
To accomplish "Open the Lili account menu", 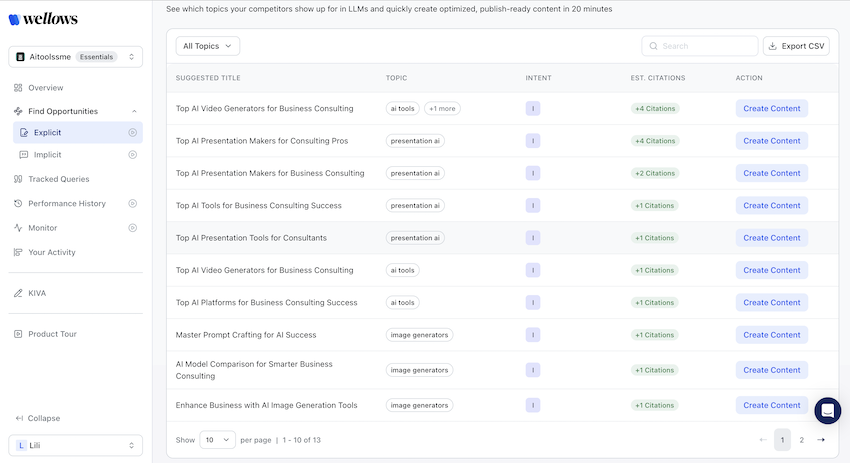I will point(75,445).
